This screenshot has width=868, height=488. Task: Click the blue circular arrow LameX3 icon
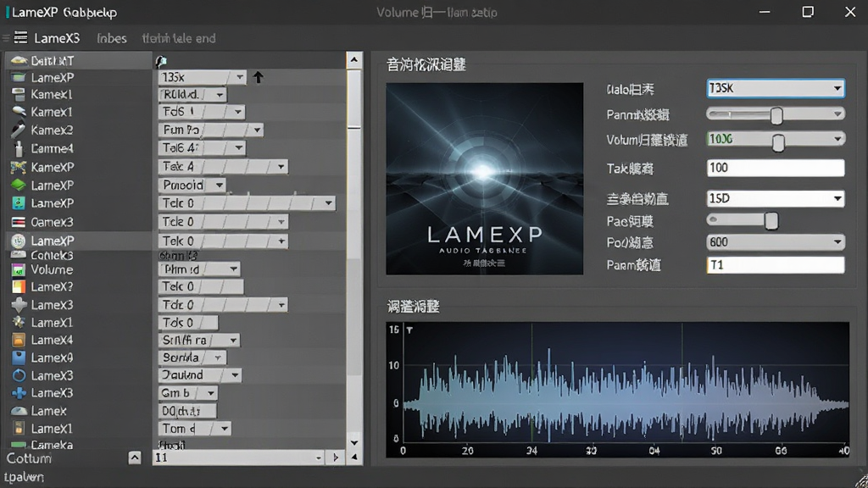tap(19, 375)
